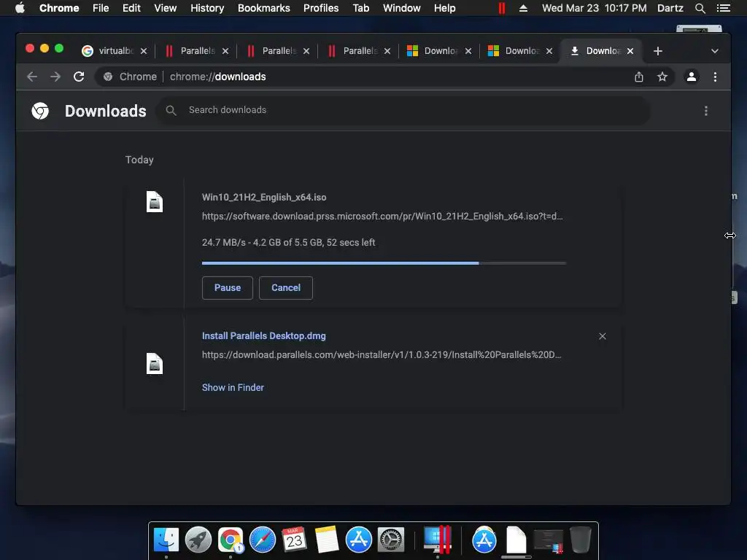Click the Chrome back arrow
Screen dimensions: 747x560
click(32, 77)
